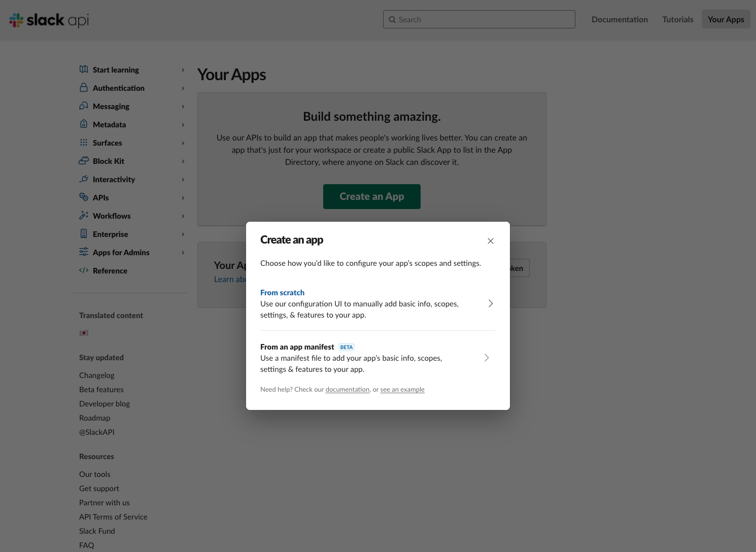Expand the APIs sidebar section
This screenshot has width=756, height=552.
[183, 198]
